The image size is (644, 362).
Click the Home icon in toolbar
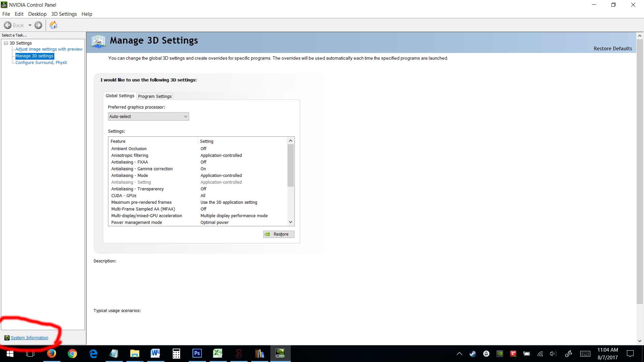pos(53,25)
